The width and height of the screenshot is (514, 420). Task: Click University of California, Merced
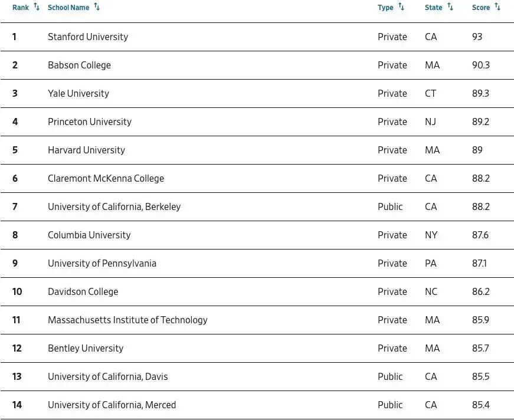(112, 405)
